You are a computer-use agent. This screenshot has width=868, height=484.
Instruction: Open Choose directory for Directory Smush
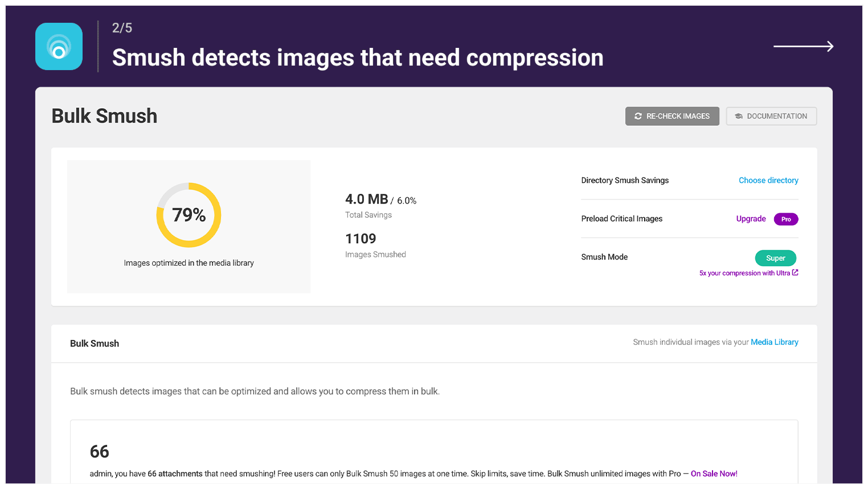[x=768, y=180]
